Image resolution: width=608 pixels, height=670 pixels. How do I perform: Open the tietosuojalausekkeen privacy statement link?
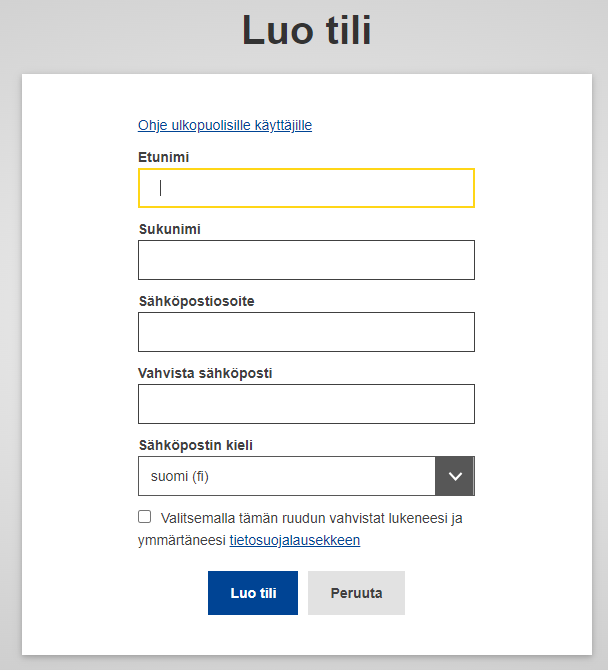pos(294,540)
